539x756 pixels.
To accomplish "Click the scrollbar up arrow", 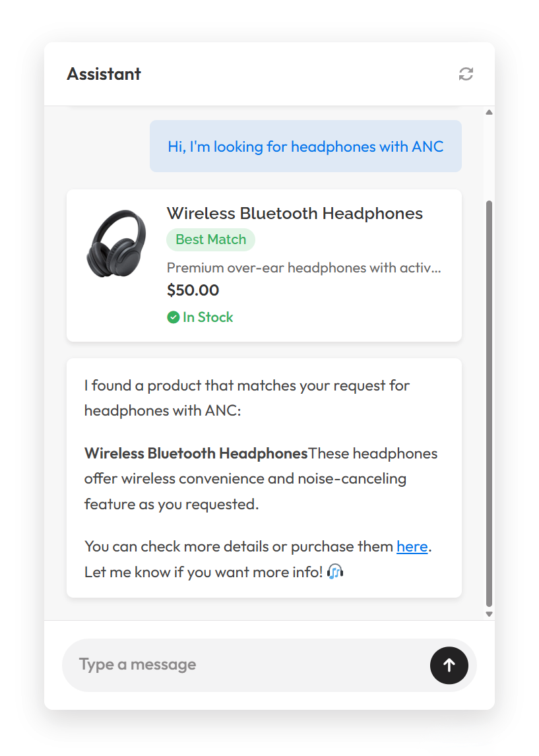I will coord(489,112).
